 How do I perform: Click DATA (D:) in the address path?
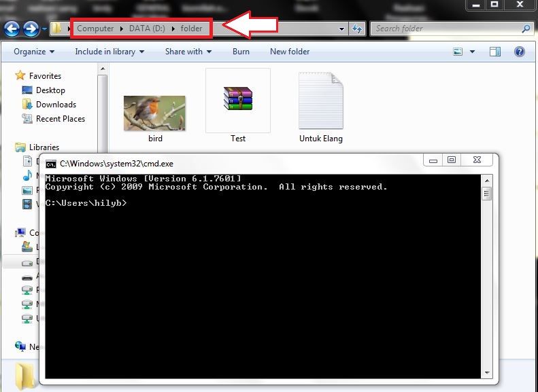click(148, 29)
